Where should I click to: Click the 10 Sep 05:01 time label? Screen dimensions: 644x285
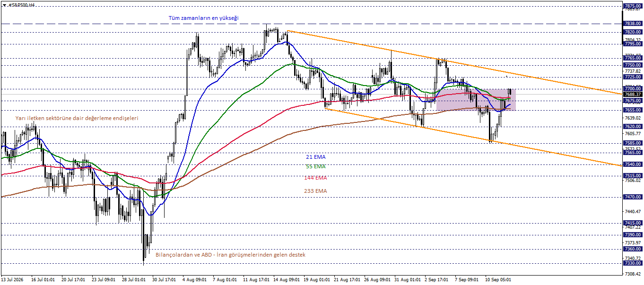click(499, 280)
